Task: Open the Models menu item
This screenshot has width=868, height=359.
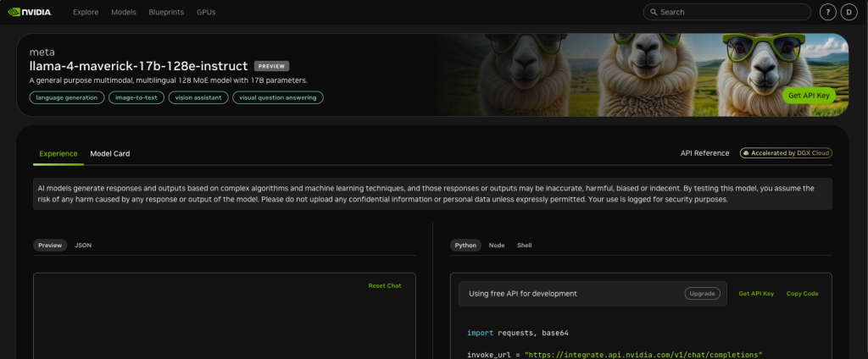Action: tap(124, 13)
